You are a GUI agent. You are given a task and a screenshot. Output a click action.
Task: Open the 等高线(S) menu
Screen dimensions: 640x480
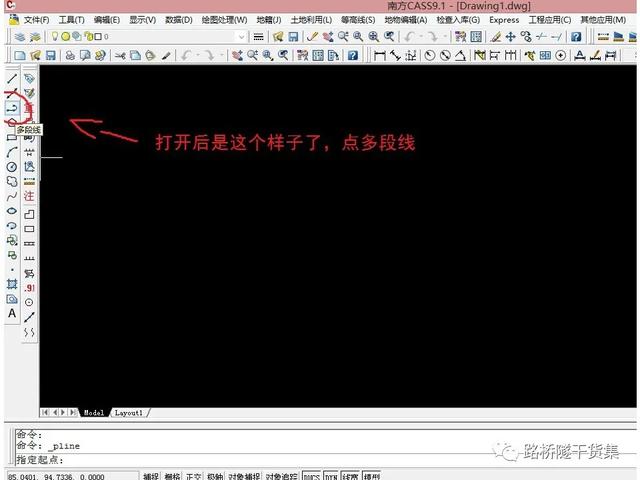coord(358,20)
